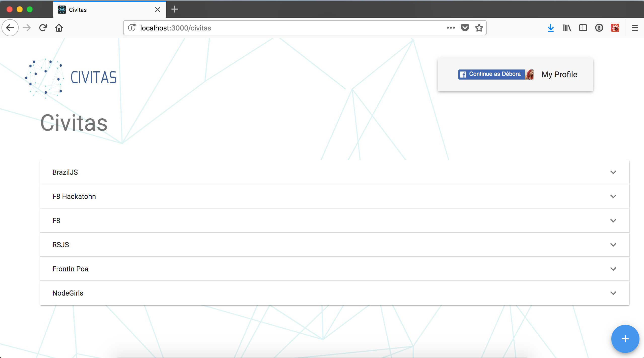Open the My Profile link
Screen dimensions: 644x358
tap(559, 75)
